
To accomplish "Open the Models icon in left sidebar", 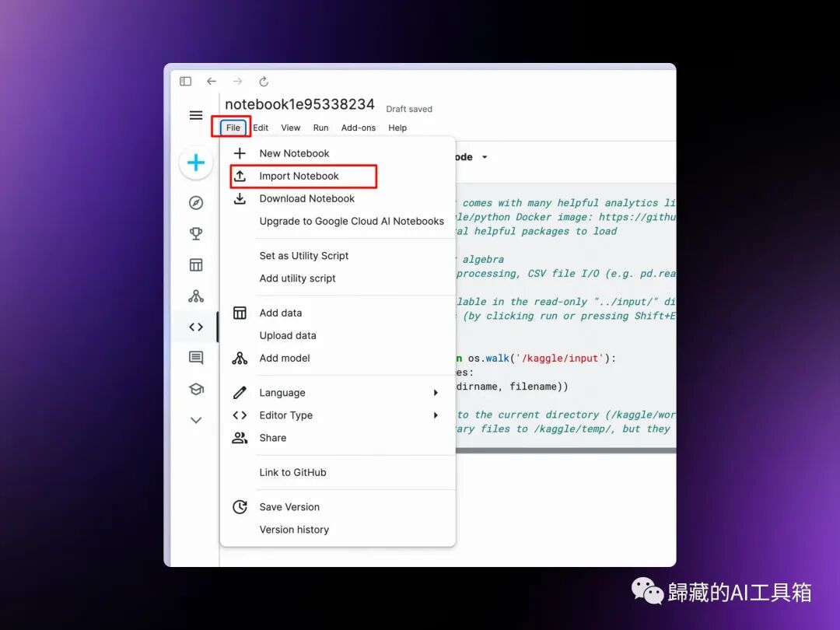I will [x=196, y=296].
